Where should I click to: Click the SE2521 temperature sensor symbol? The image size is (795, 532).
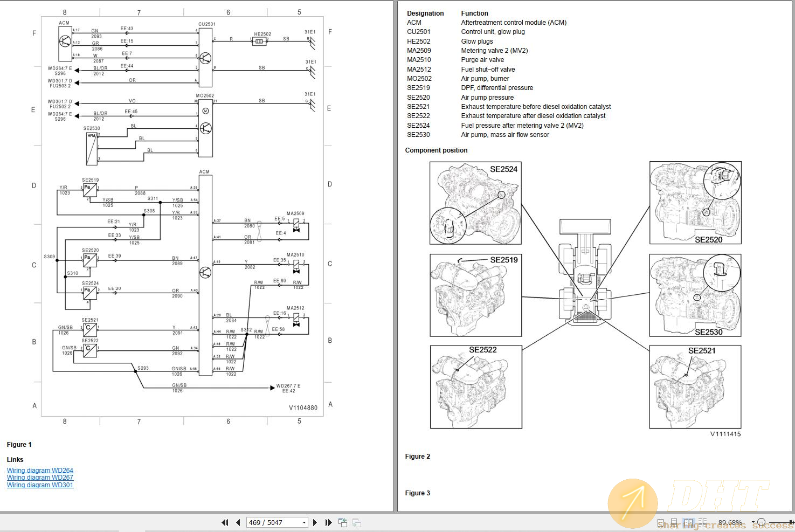90,329
